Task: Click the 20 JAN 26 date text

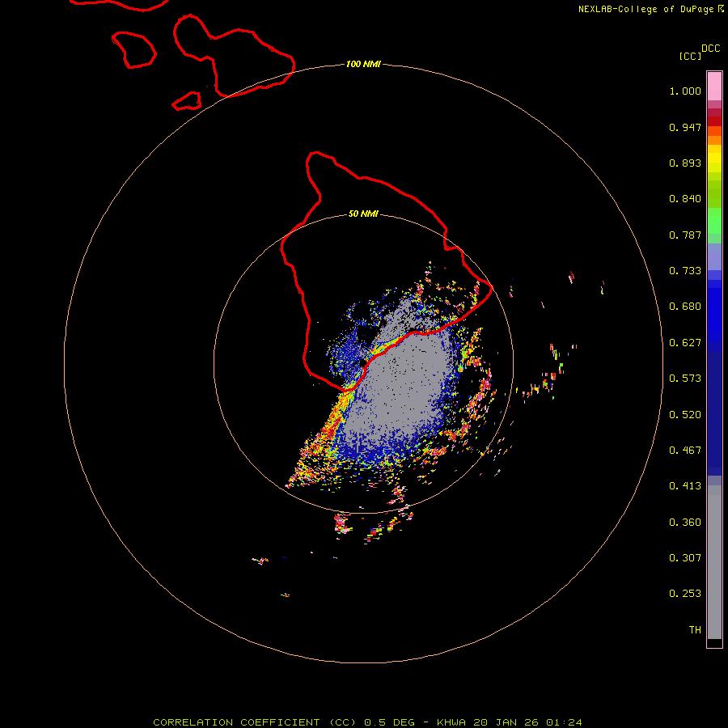Action: (506, 722)
